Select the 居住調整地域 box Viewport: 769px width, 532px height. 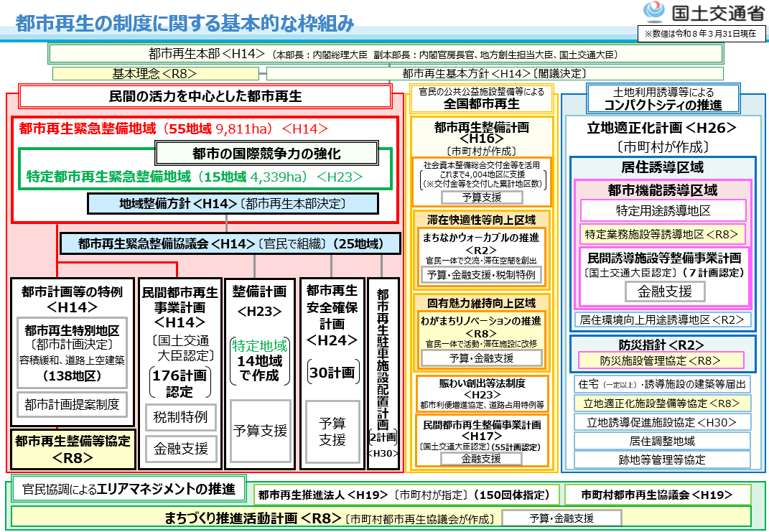click(662, 441)
